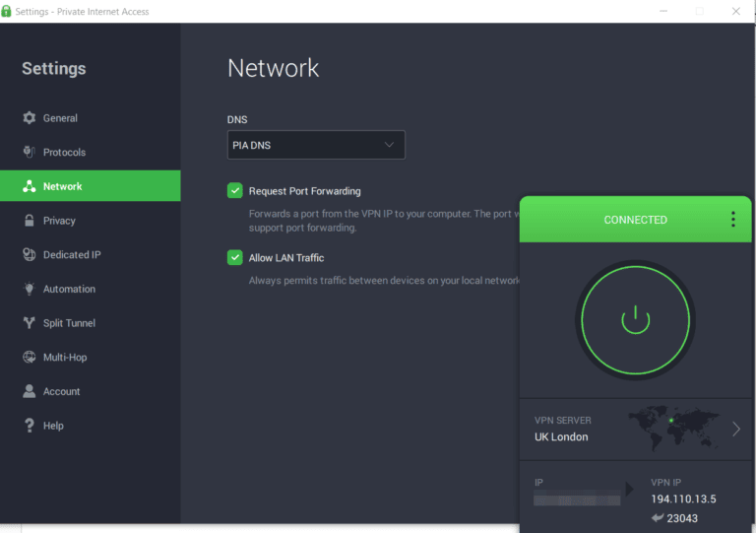
Task: Click the Multi-Hop globe icon
Action: (x=29, y=357)
